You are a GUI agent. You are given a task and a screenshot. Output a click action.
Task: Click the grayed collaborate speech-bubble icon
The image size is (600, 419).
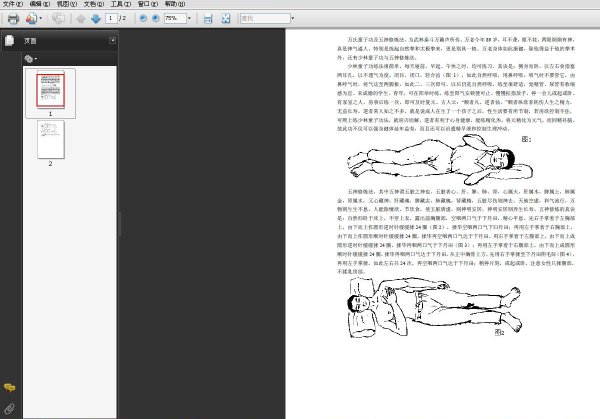click(x=59, y=18)
